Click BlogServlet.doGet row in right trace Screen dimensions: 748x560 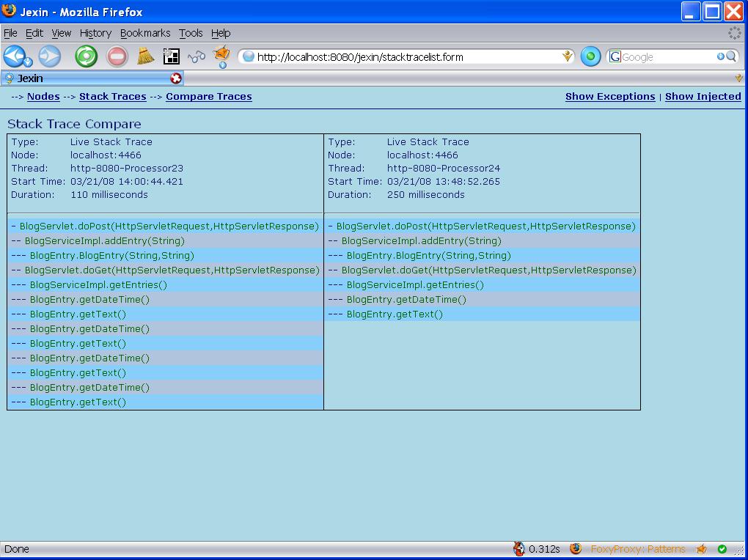coord(482,270)
